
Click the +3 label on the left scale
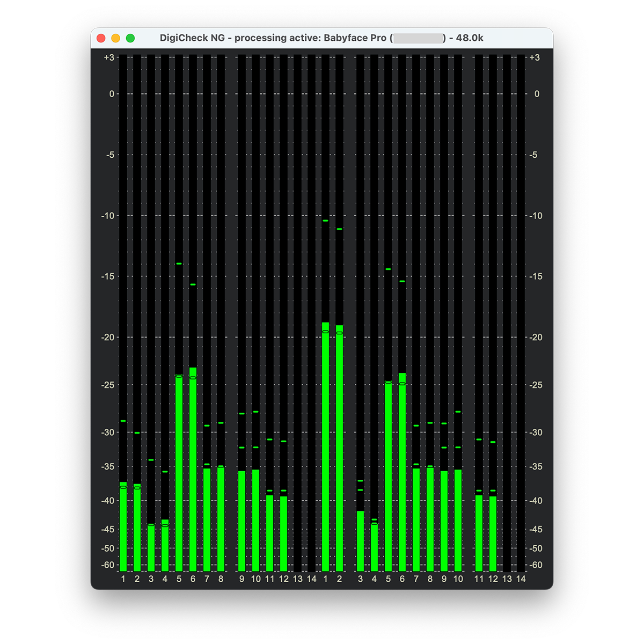109,57
